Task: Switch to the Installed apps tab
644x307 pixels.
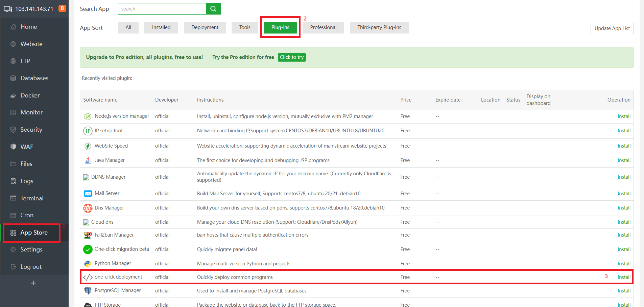Action: point(161,28)
